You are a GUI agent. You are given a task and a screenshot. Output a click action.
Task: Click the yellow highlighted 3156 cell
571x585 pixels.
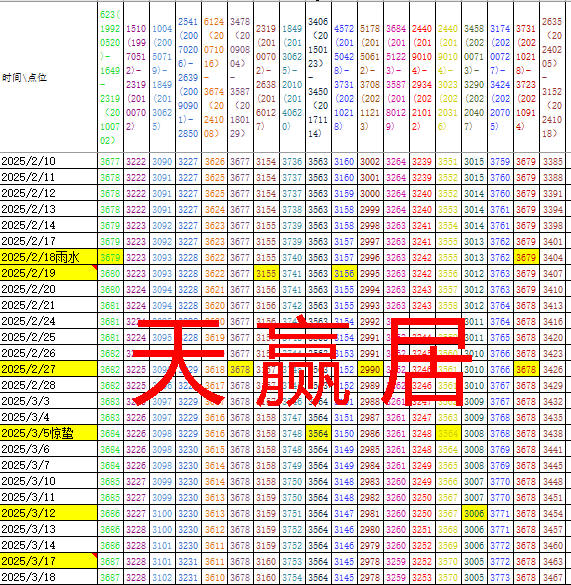point(344,273)
